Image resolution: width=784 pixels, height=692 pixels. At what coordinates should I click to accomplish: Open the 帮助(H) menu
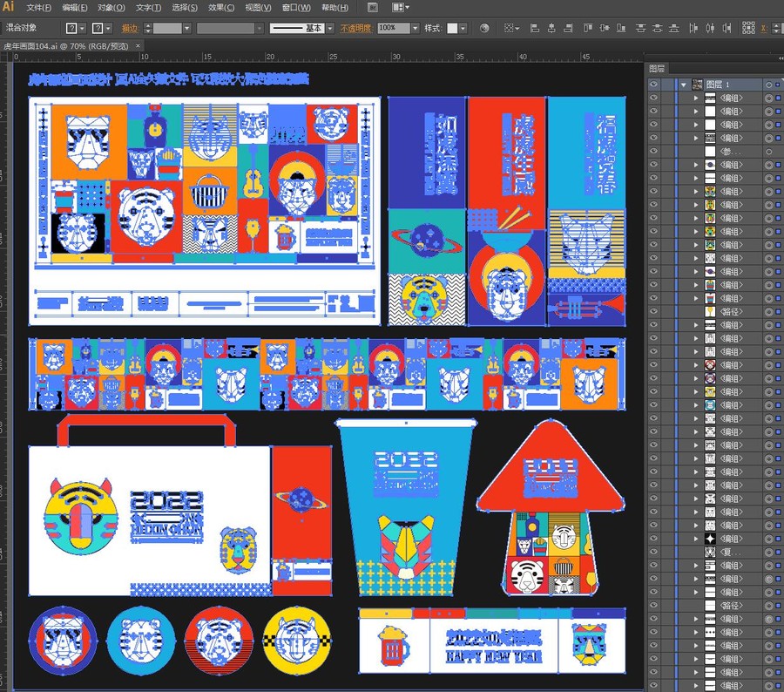(x=335, y=8)
